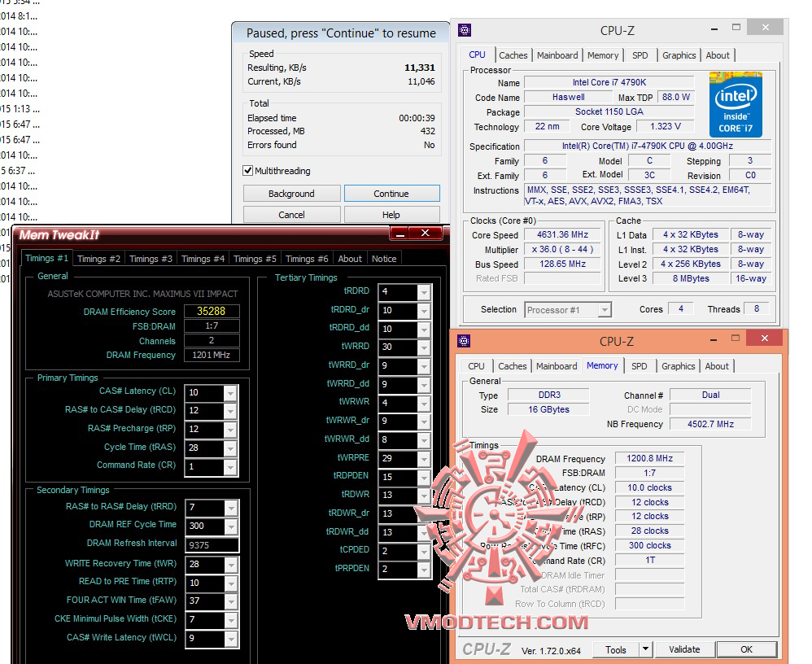Click the DRAM Efficiency Score value 35288

pos(212,311)
